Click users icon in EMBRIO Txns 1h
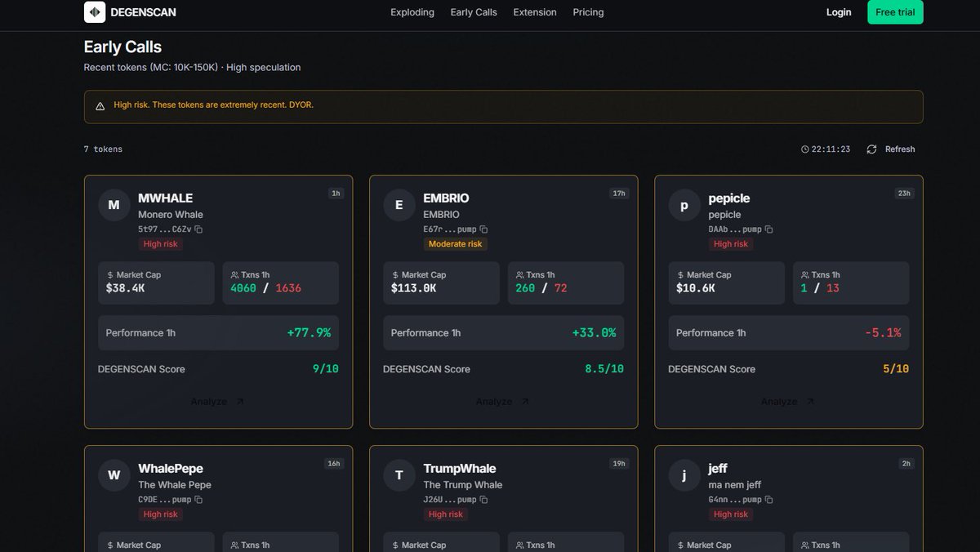980x552 pixels. pyautogui.click(x=519, y=275)
